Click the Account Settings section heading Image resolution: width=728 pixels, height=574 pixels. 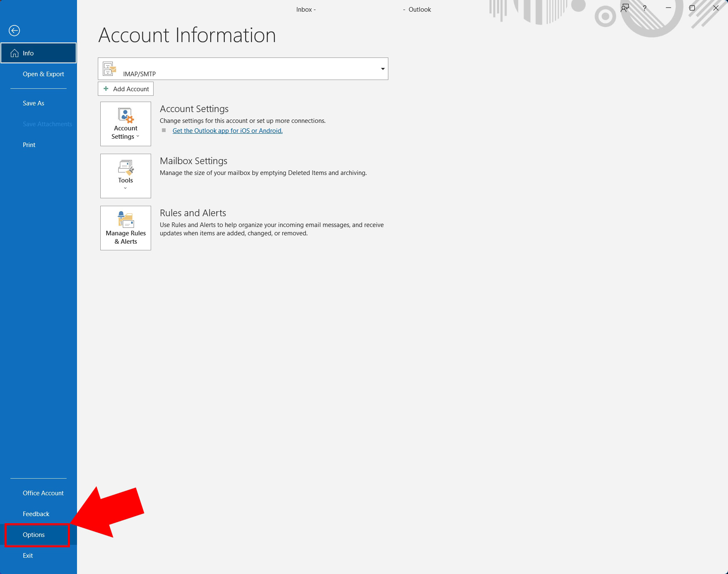pos(194,109)
